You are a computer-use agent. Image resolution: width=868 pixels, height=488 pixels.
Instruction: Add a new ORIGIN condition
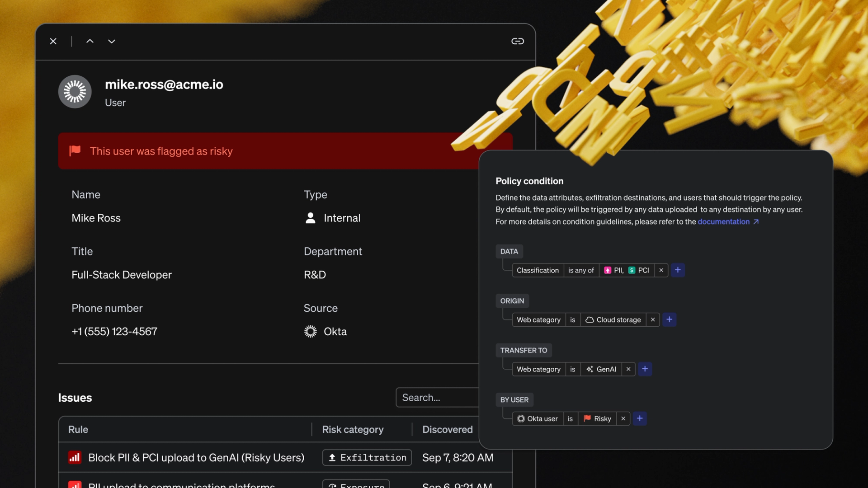pyautogui.click(x=669, y=320)
